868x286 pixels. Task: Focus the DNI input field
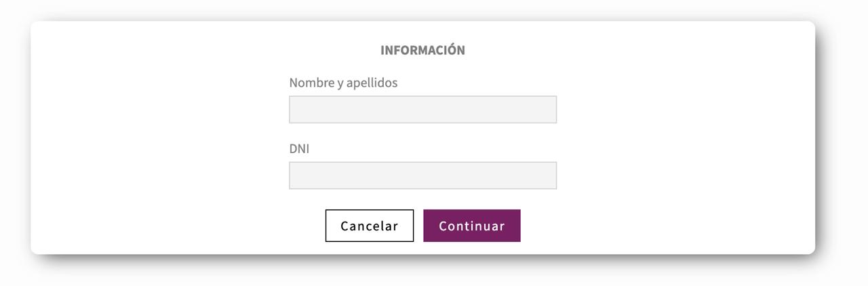(x=422, y=175)
